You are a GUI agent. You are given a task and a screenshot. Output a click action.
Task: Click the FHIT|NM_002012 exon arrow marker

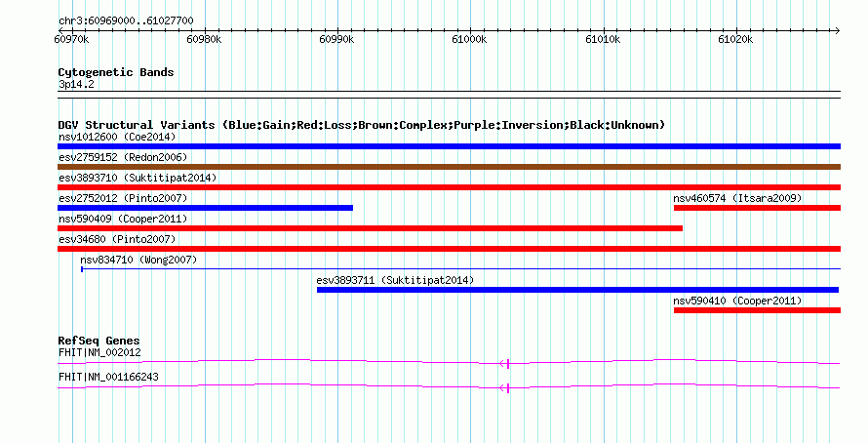504,364
